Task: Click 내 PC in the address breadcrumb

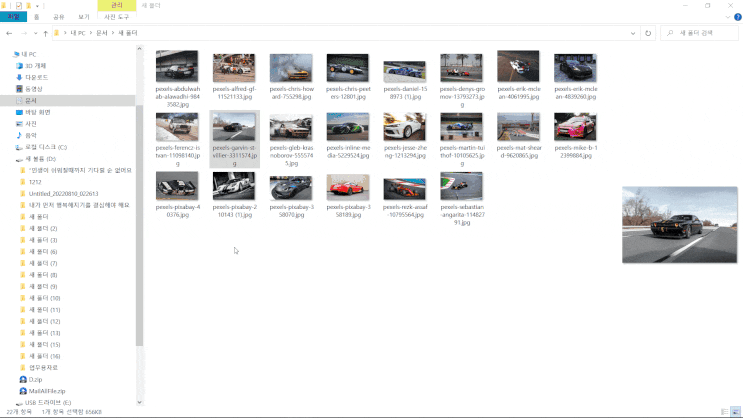Action: click(78, 33)
